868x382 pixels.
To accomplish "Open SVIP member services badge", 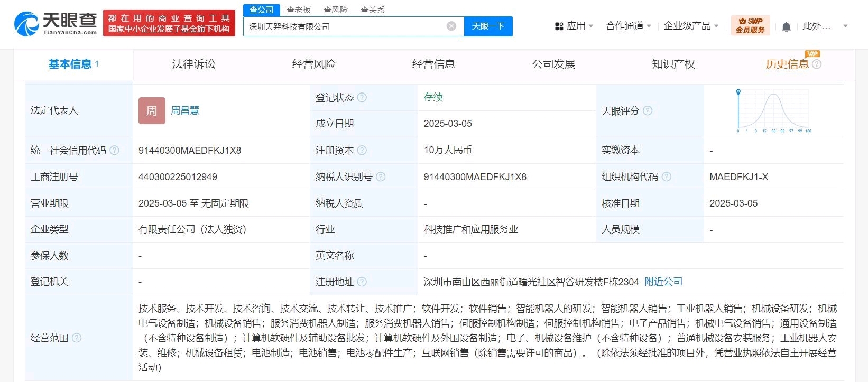I will (x=750, y=25).
